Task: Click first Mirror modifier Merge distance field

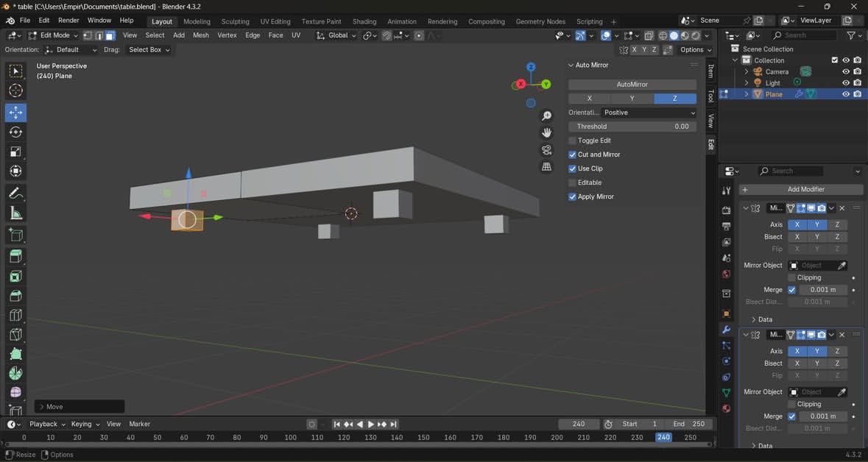Action: point(822,290)
